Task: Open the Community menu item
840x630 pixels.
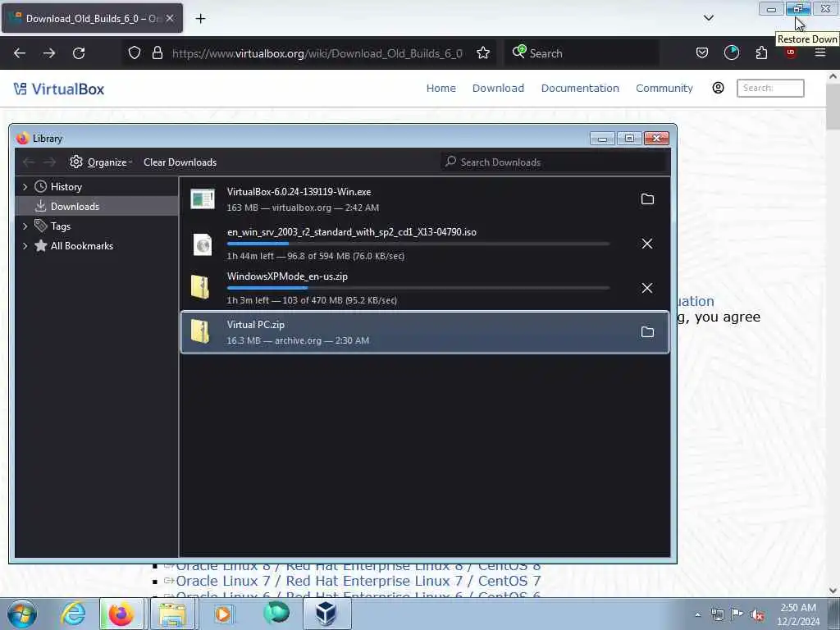Action: [664, 89]
